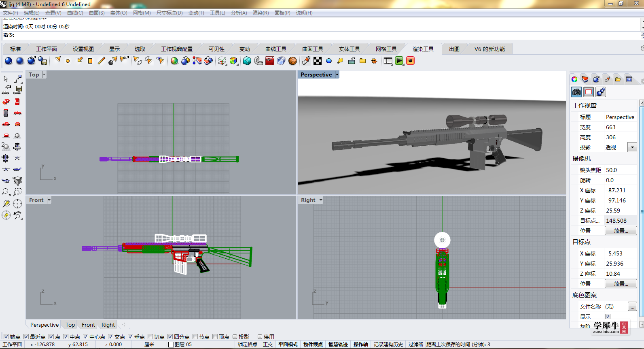Click the 镜头焦距 value field 50.0
Screen dimensions: 644x349
tap(620, 170)
